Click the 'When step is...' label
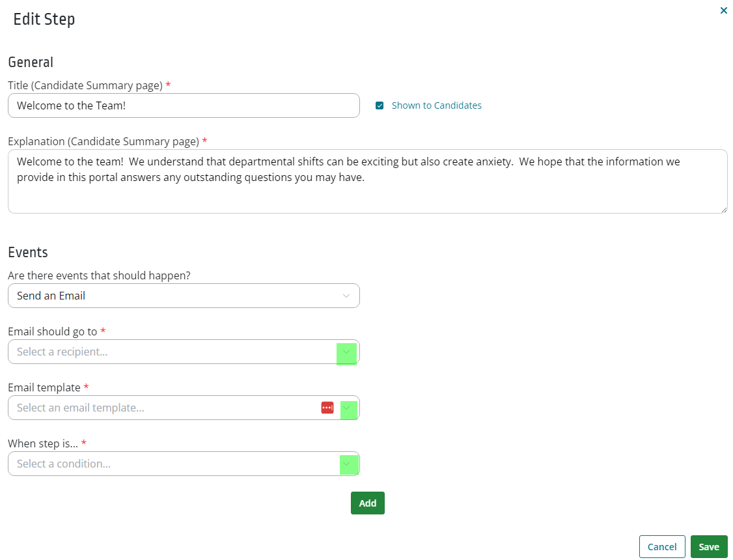733x560 pixels. click(43, 443)
